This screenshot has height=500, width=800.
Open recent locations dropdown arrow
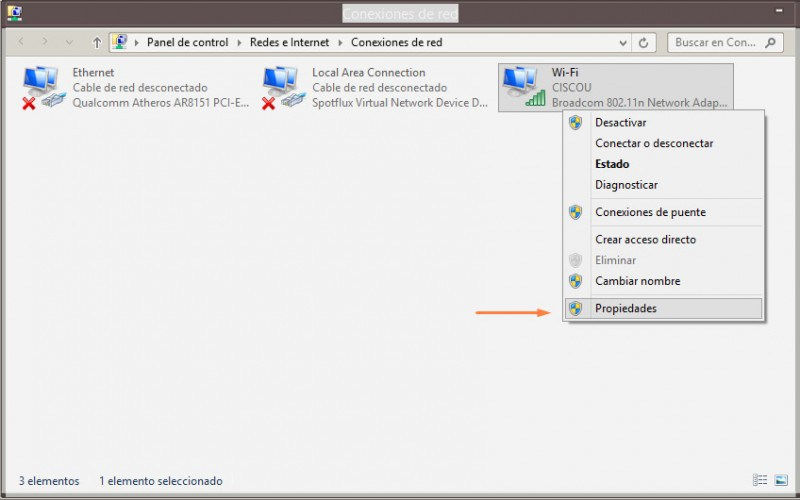pos(69,43)
